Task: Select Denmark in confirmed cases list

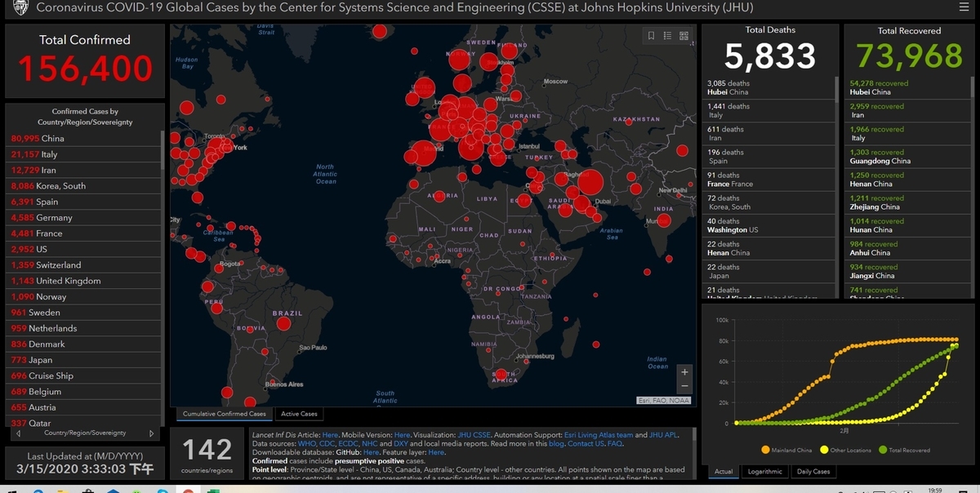Action: tap(84, 344)
